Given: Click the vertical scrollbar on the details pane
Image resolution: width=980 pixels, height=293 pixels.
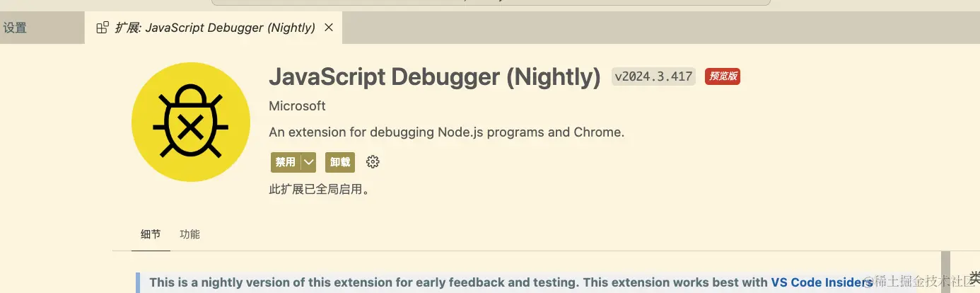Looking at the screenshot, I should 945,272.
